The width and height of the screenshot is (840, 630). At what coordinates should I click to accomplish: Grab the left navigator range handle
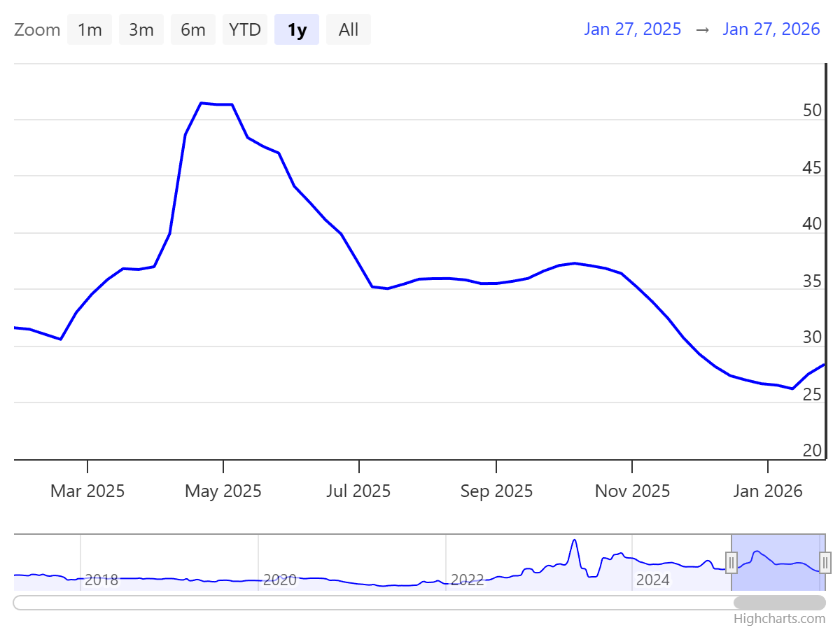[x=731, y=562]
